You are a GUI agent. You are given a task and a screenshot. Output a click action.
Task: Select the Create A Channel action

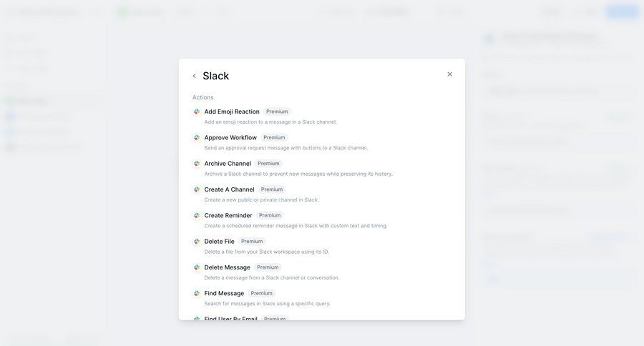pos(229,189)
